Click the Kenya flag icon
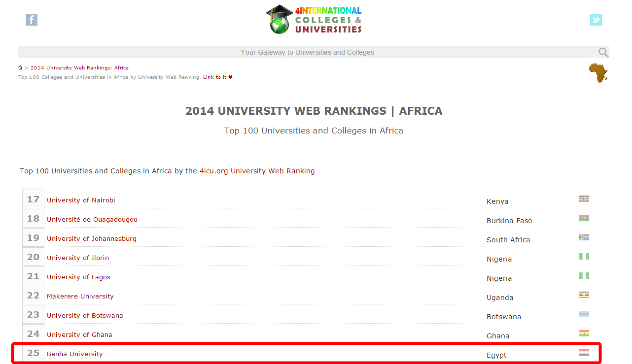Image resolution: width=632 pixels, height=364 pixels. click(584, 199)
